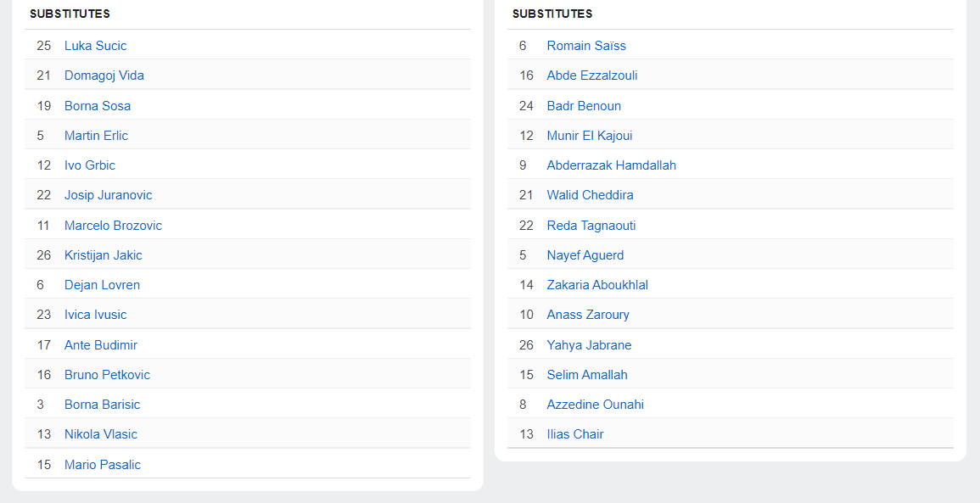Open Nikola Vlasic's player page
Viewport: 980px width, 503px height.
pyautogui.click(x=100, y=434)
